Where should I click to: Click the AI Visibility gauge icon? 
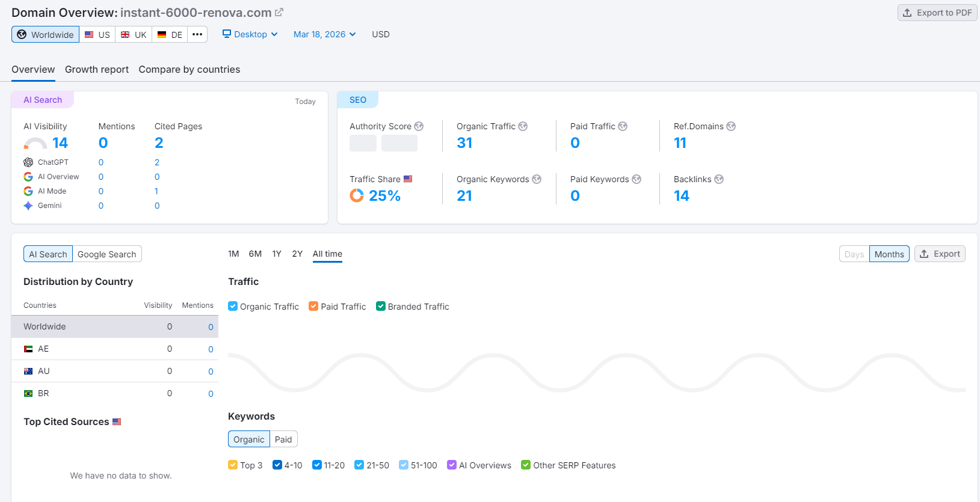[35, 143]
